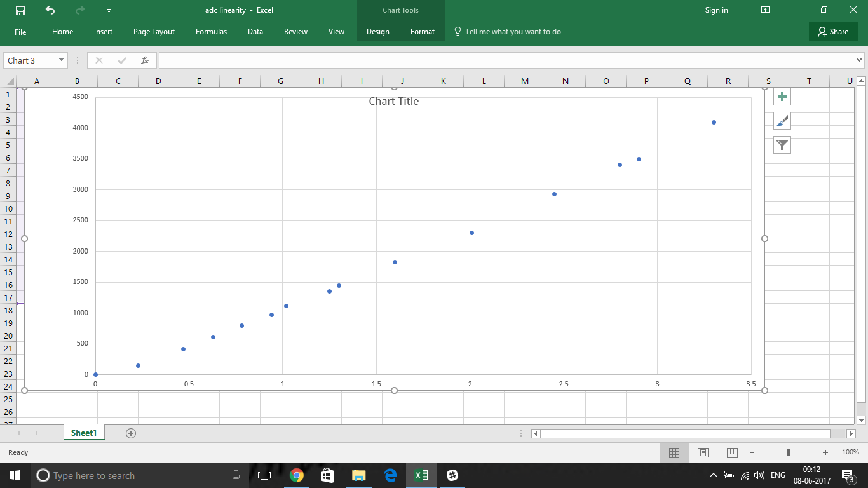Open the Windows Start menu
The width and height of the screenshot is (868, 488).
point(15,475)
